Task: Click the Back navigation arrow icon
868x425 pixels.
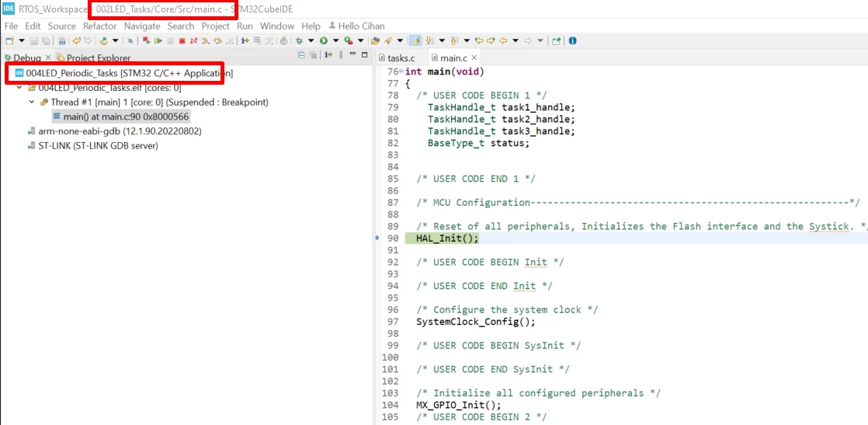Action: point(503,40)
